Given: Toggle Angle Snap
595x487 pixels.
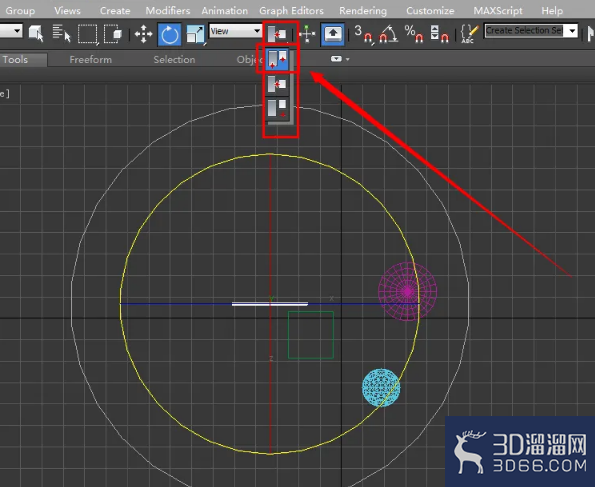Looking at the screenshot, I should tap(388, 34).
